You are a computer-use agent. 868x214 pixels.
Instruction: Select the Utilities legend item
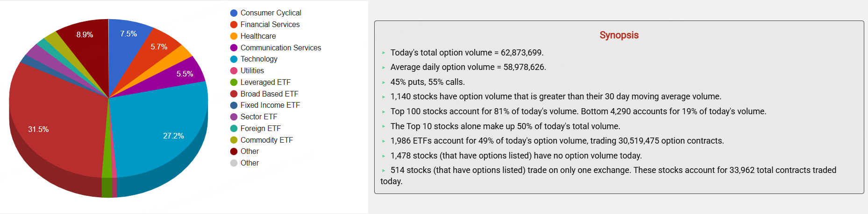coord(252,70)
